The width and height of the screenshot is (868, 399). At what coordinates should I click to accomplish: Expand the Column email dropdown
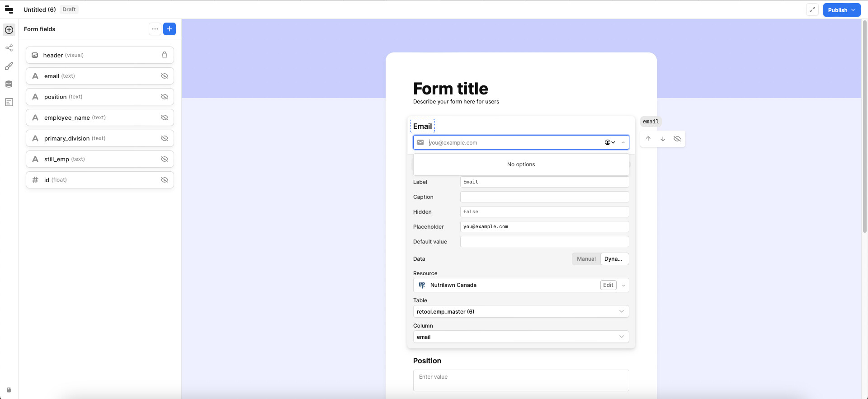click(521, 337)
